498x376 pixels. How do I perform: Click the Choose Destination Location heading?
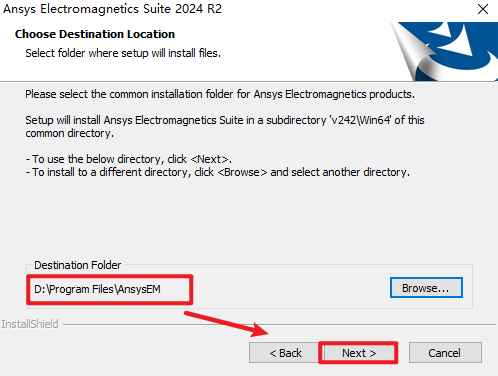[x=95, y=34]
